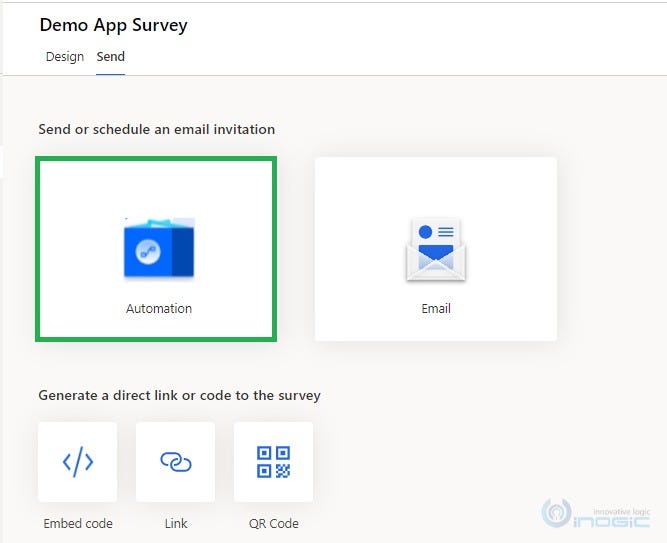This screenshot has height=543, width=667.
Task: Click the Email label text
Action: click(436, 309)
